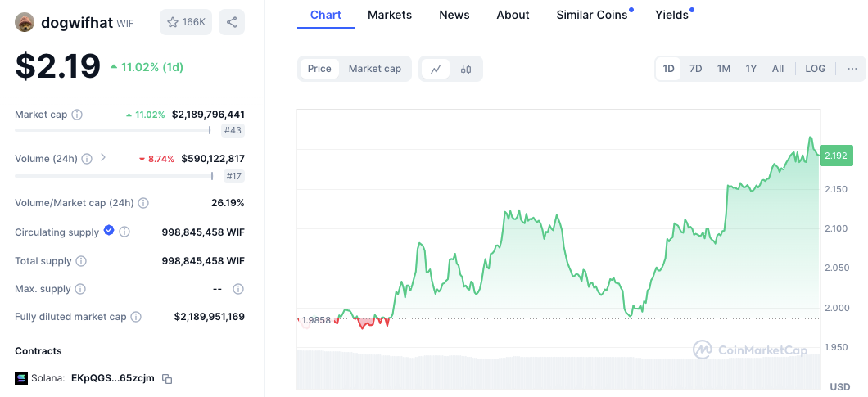Click the 26.19% volume ratio value
Image resolution: width=868 pixels, height=397 pixels.
pyautogui.click(x=228, y=203)
